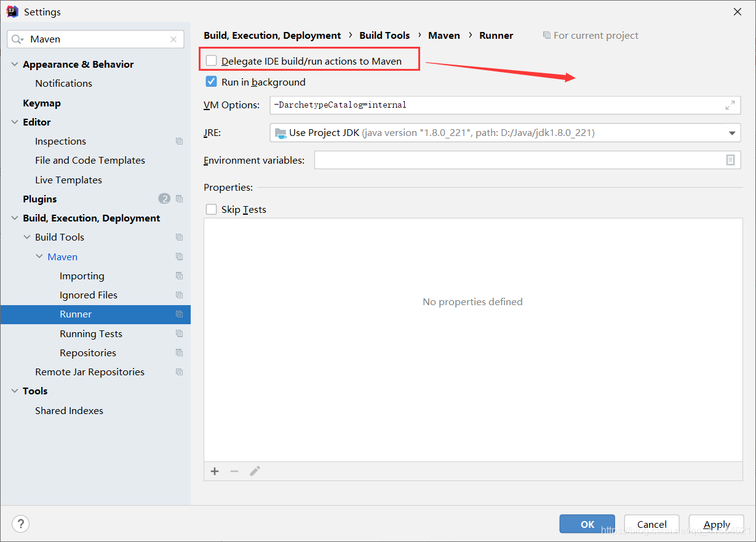The width and height of the screenshot is (756, 542).
Task: Select Notifications settings page
Action: pos(63,83)
